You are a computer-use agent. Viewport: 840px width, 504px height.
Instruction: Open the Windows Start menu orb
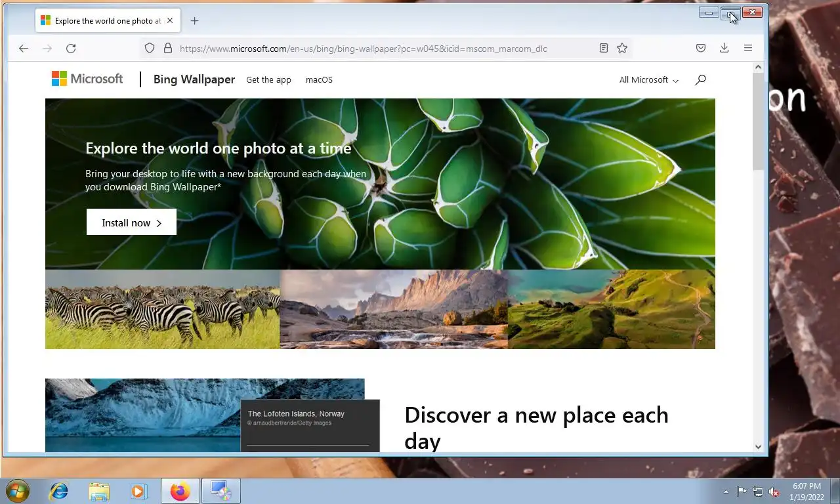[x=17, y=491]
